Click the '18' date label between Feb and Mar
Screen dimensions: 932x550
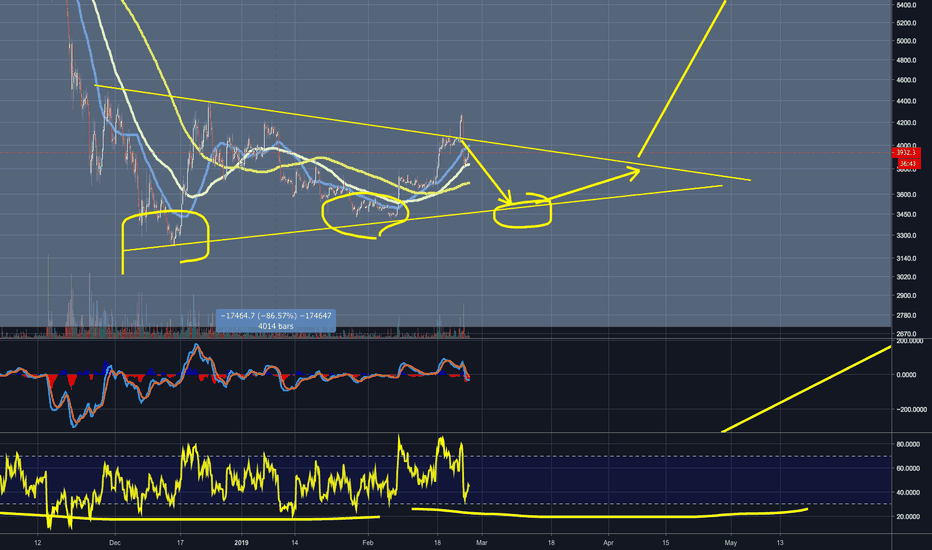coord(437,543)
